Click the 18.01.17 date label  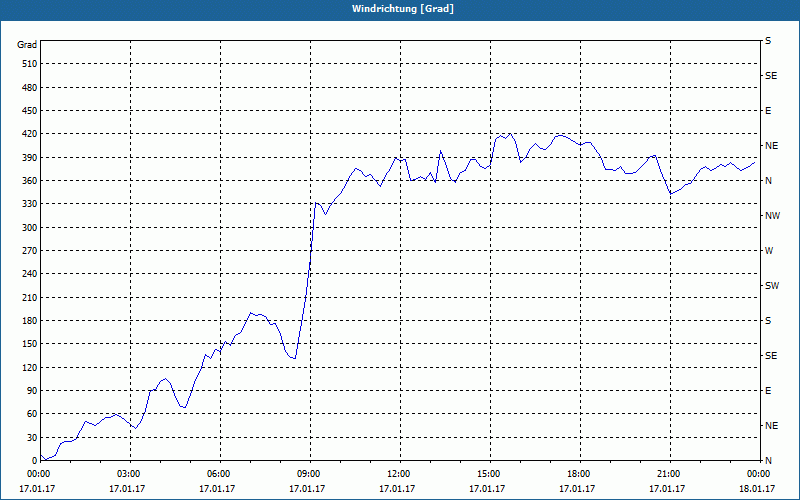(757, 489)
